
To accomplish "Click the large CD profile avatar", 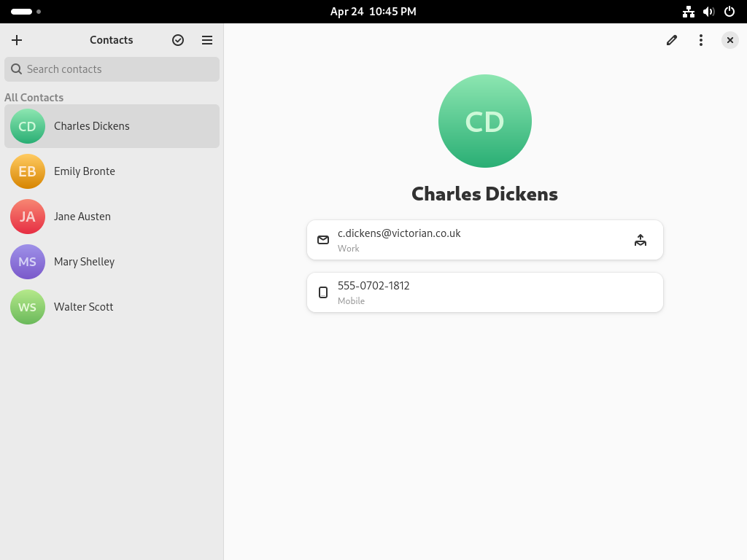I will click(485, 121).
